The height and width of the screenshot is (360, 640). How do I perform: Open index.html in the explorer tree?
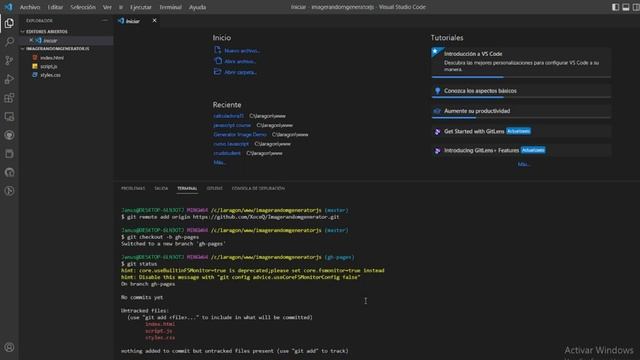[x=52, y=58]
